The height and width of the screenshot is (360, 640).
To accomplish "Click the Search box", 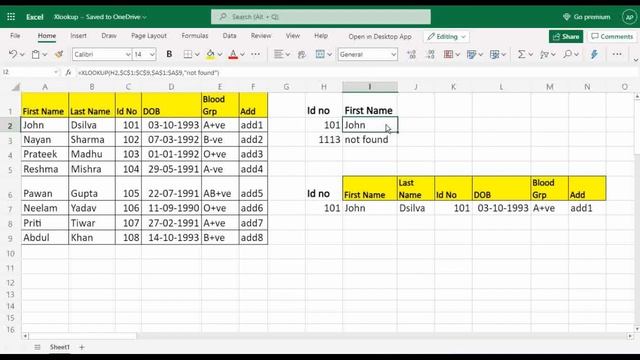I will point(321,17).
